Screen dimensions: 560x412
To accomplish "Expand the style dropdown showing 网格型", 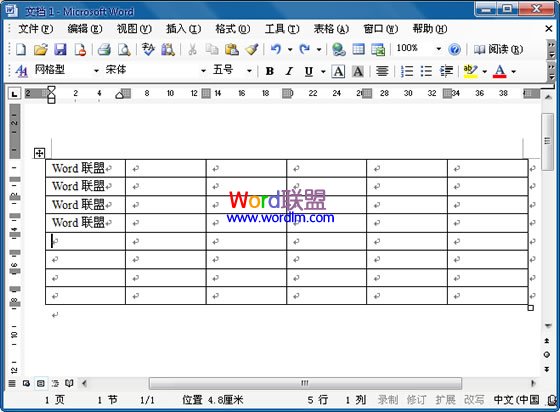I will click(96, 71).
